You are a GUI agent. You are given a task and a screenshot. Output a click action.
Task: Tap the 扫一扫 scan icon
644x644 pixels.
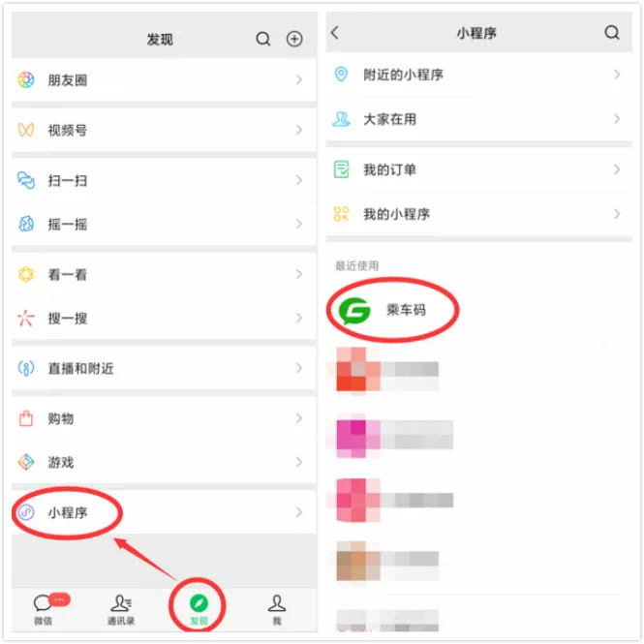(x=26, y=180)
